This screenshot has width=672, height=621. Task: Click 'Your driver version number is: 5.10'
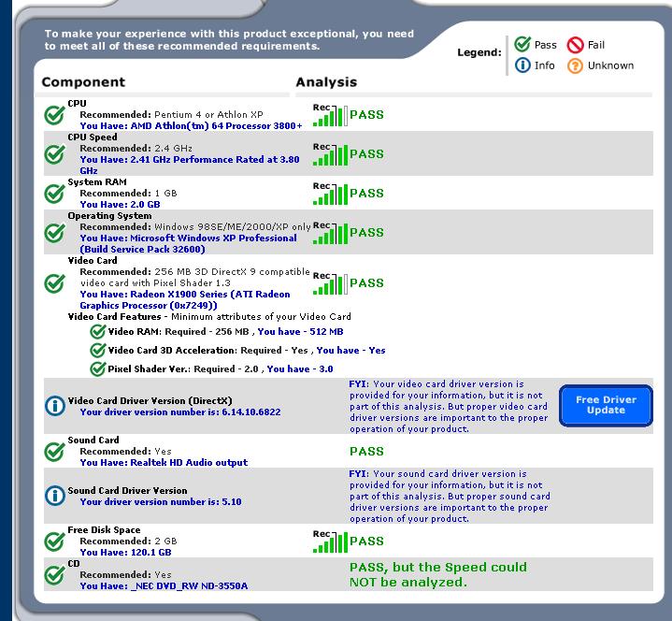(161, 502)
